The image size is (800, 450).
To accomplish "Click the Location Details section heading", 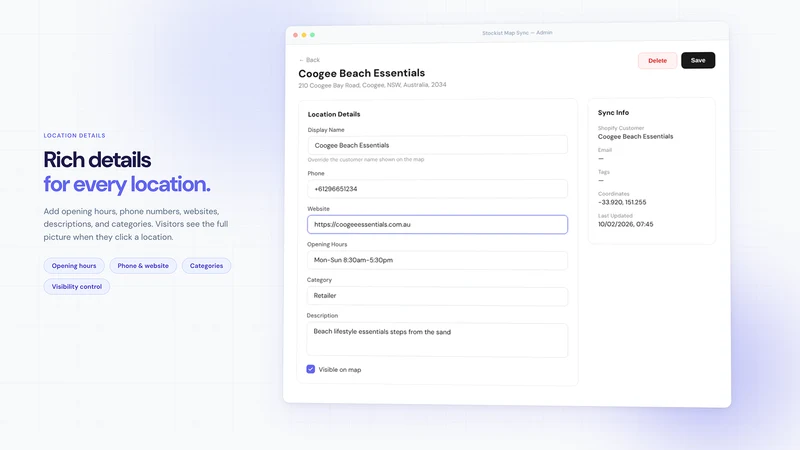I will coord(334,114).
